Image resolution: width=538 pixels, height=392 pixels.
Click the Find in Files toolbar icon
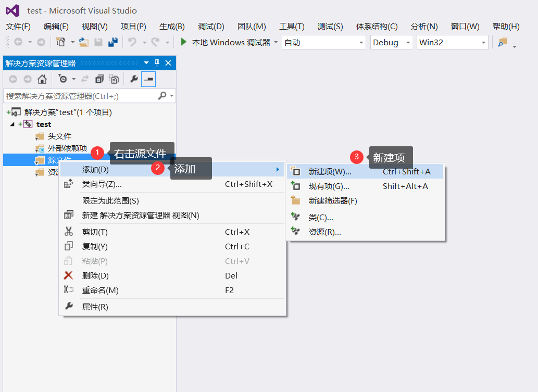[502, 42]
